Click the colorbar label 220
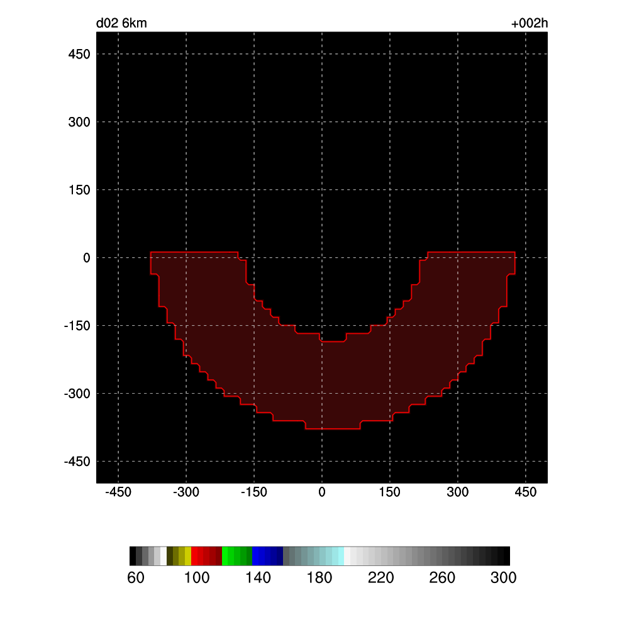Screen dimensions: 644x644 pyautogui.click(x=381, y=579)
